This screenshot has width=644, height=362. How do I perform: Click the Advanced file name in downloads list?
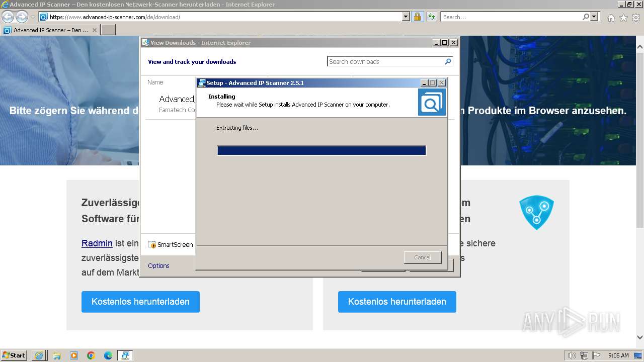tap(177, 99)
